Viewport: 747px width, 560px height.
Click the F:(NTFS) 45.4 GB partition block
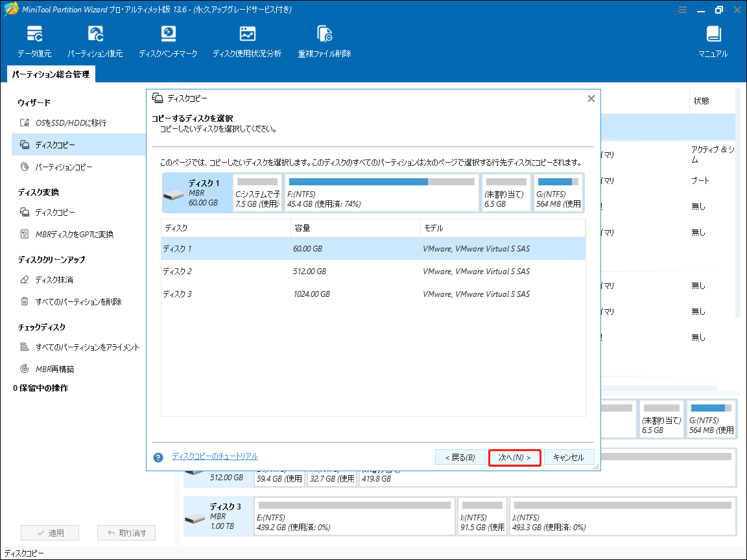(x=381, y=193)
